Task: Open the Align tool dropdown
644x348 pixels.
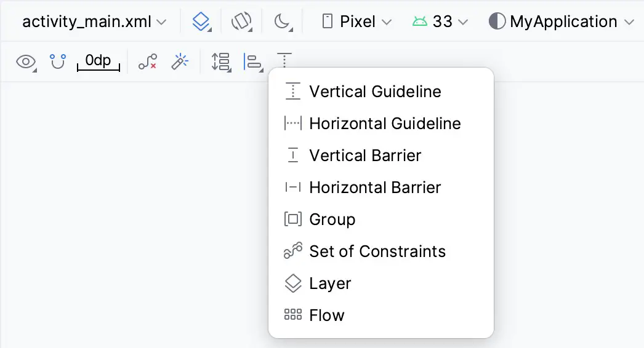Action: (x=253, y=62)
